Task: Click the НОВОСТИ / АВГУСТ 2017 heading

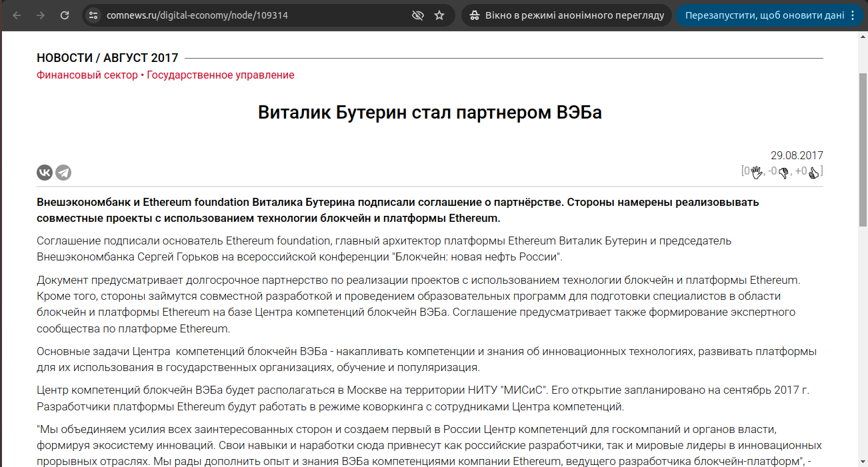Action: (x=107, y=58)
